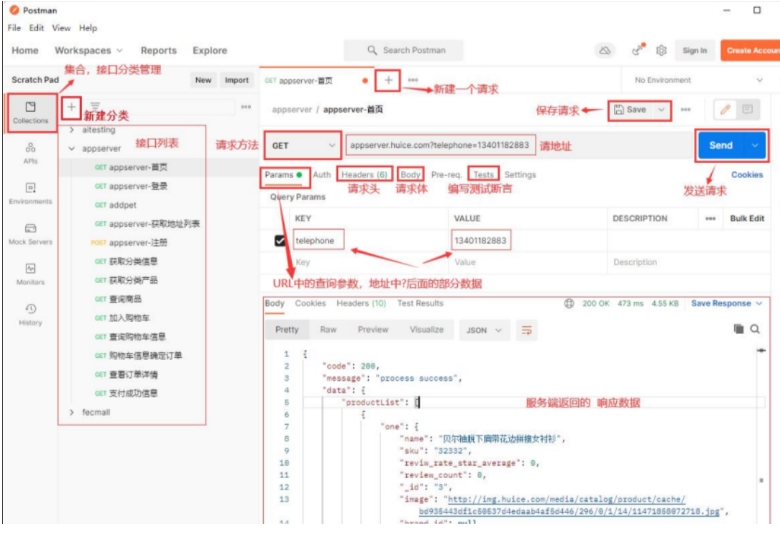This screenshot has width=780, height=533.
Task: Open the collections panel three-dot options
Action: point(246,107)
